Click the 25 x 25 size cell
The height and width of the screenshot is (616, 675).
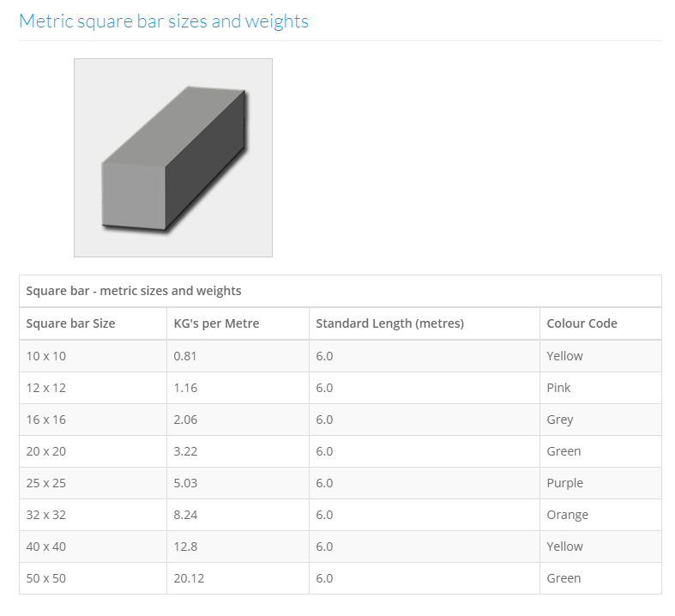(x=46, y=483)
